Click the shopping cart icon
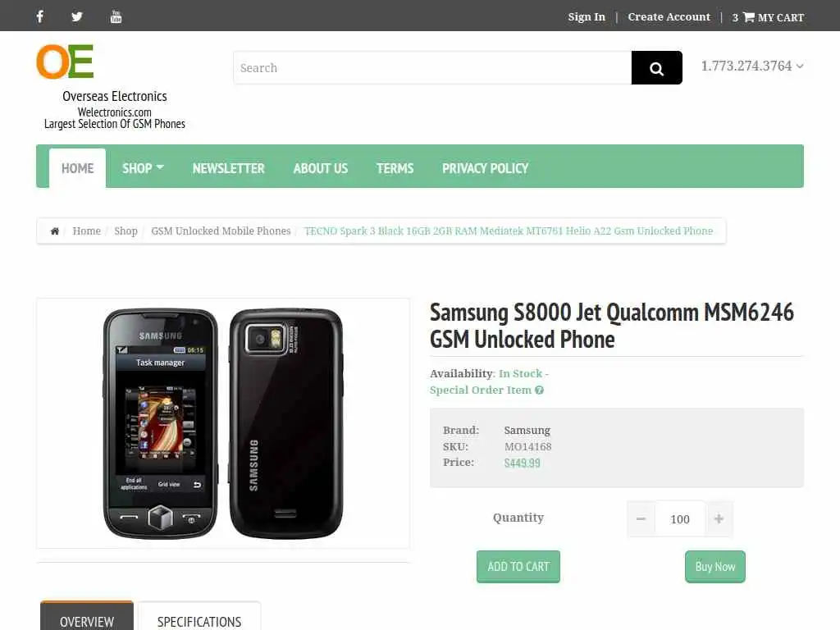This screenshot has height=630, width=840. (749, 16)
